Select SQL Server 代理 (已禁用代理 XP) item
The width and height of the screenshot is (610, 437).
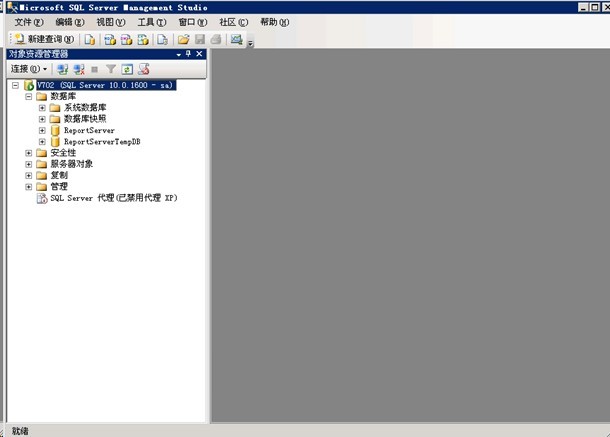click(114, 198)
